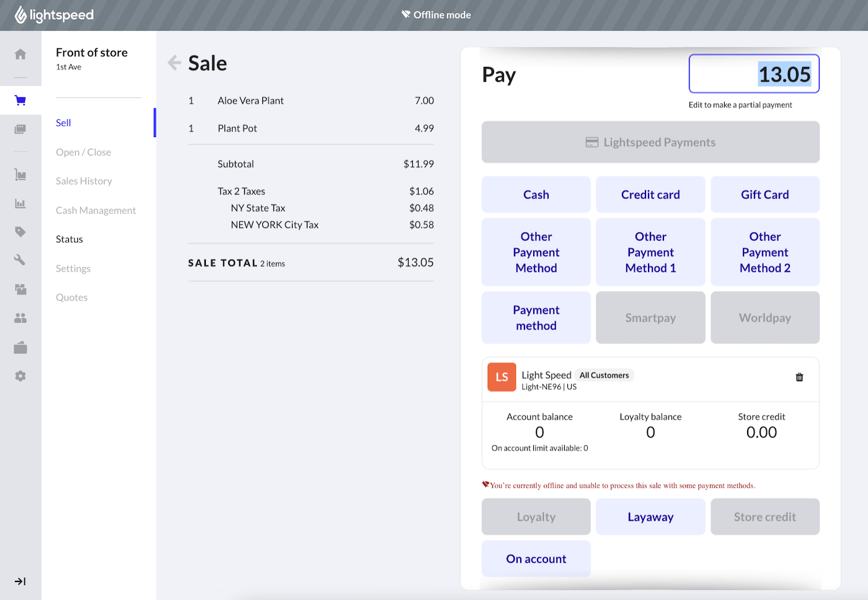Click the Plant Pot line item
The width and height of the screenshot is (868, 600).
pyautogui.click(x=311, y=128)
